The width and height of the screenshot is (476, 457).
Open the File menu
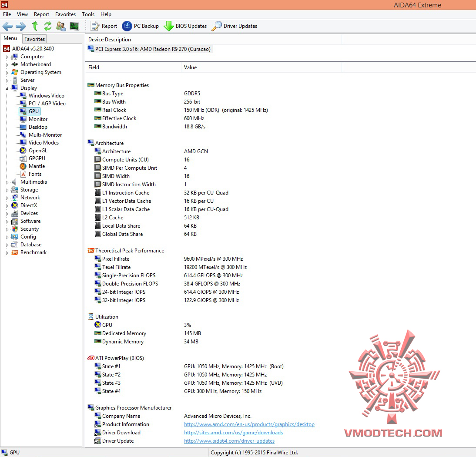[x=7, y=14]
